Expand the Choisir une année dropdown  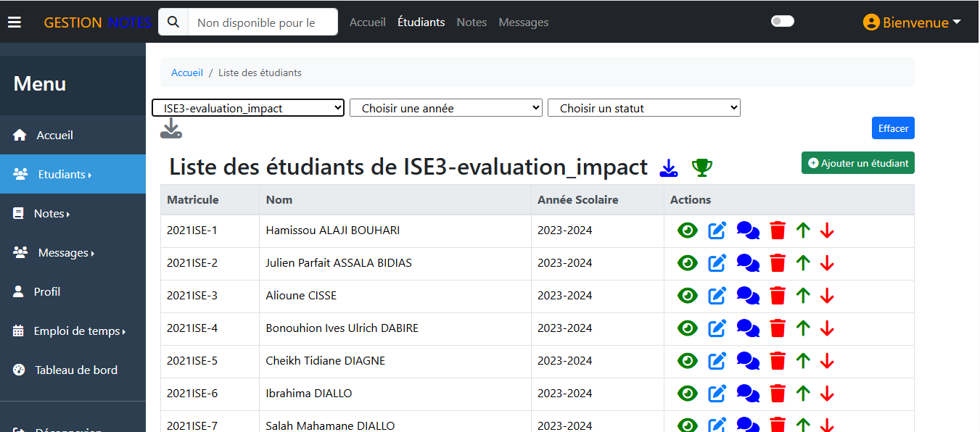[445, 107]
